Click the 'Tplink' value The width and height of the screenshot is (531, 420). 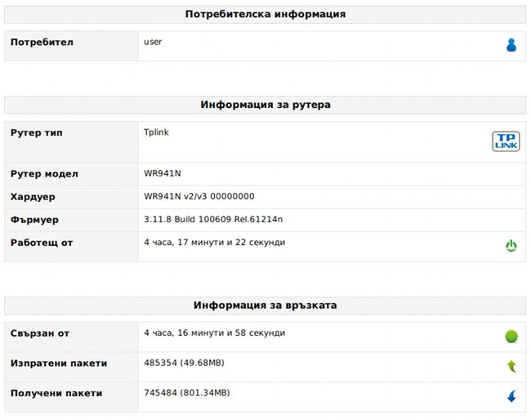click(x=156, y=132)
